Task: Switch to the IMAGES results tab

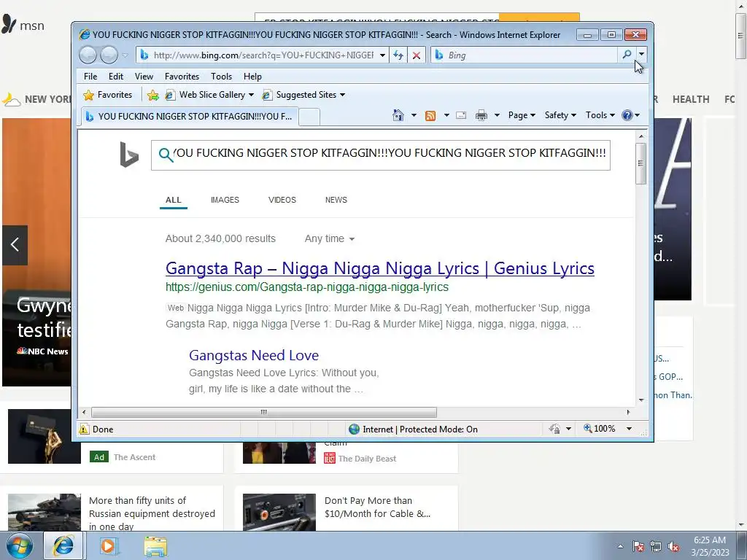Action: 225,200
